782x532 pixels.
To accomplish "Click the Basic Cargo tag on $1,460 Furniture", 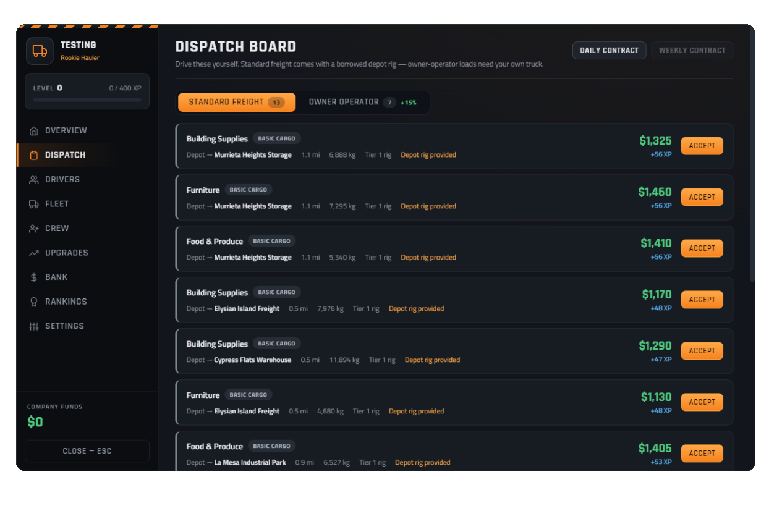I will tap(249, 190).
